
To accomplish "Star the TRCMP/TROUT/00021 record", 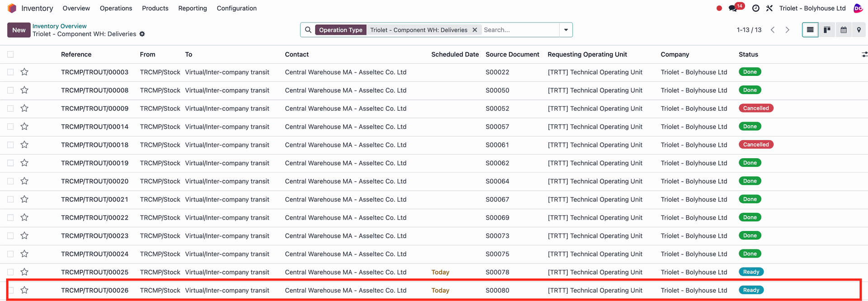I will tap(24, 199).
